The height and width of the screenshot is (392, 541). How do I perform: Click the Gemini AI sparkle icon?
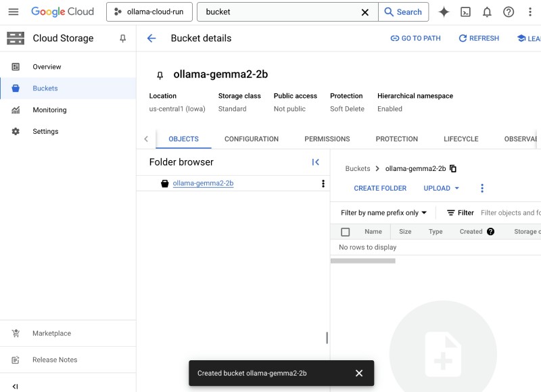(x=444, y=12)
